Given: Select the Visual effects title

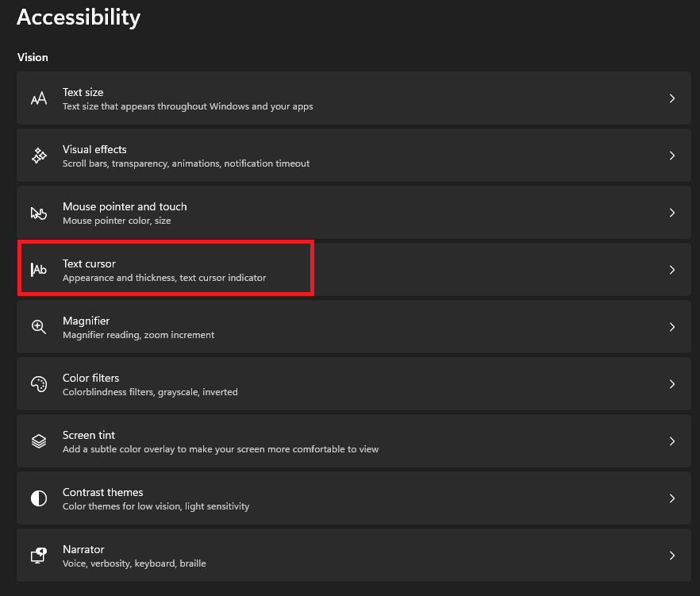Looking at the screenshot, I should pyautogui.click(x=94, y=149).
